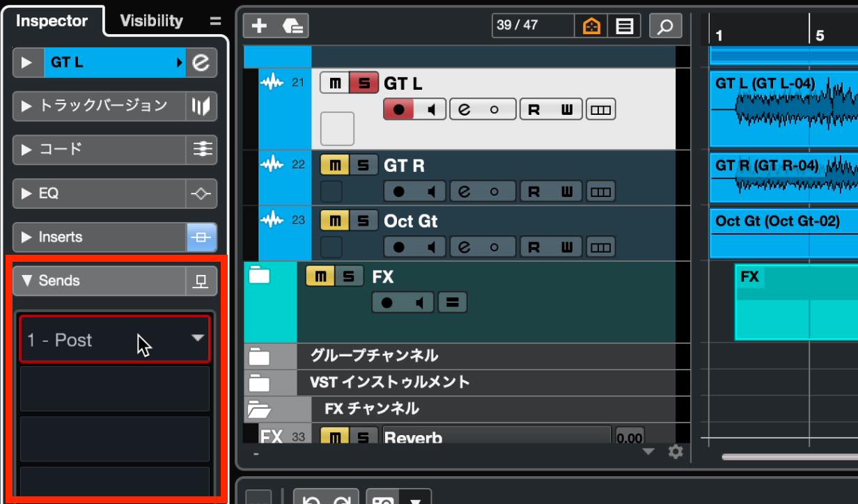Unmute the FX folder track
The image size is (858, 504).
pos(320,276)
